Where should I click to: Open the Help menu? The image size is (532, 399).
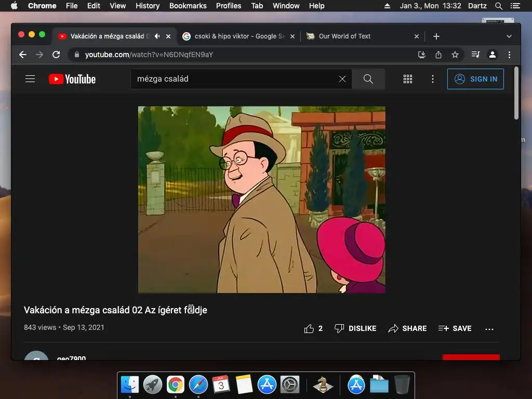[316, 6]
